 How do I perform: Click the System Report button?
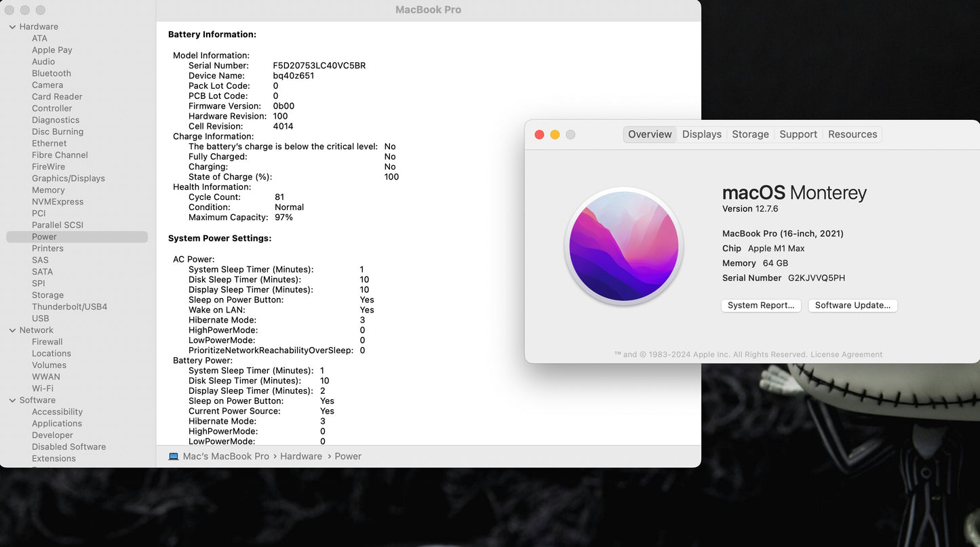tap(761, 306)
